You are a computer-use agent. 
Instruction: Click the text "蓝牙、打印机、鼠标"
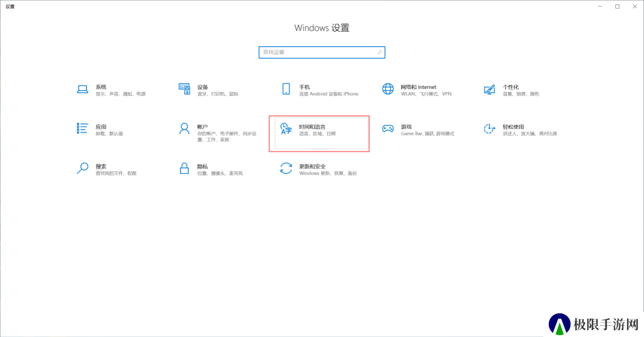coord(218,94)
